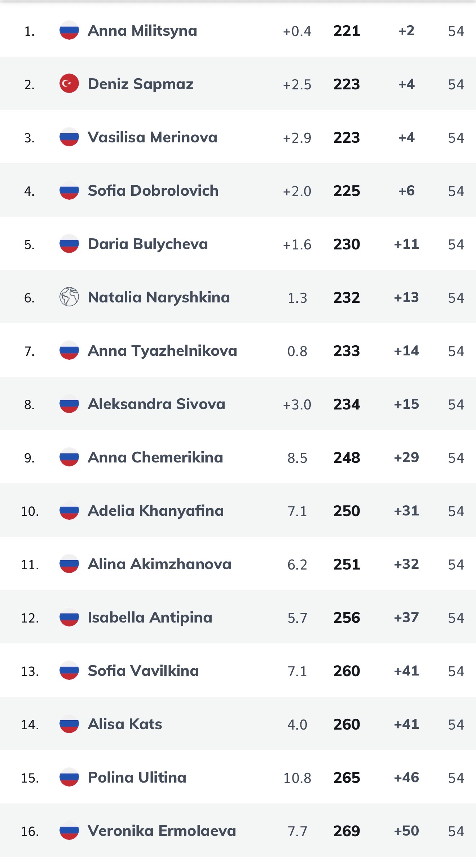Click the flag icon beside Vasilisa Merinova
This screenshot has height=868, width=476.
point(69,137)
